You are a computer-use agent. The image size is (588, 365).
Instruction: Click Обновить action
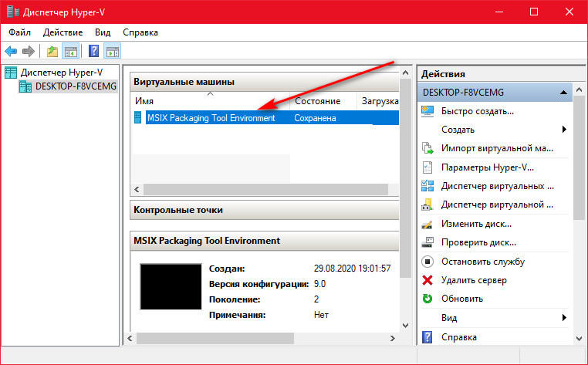tap(462, 299)
